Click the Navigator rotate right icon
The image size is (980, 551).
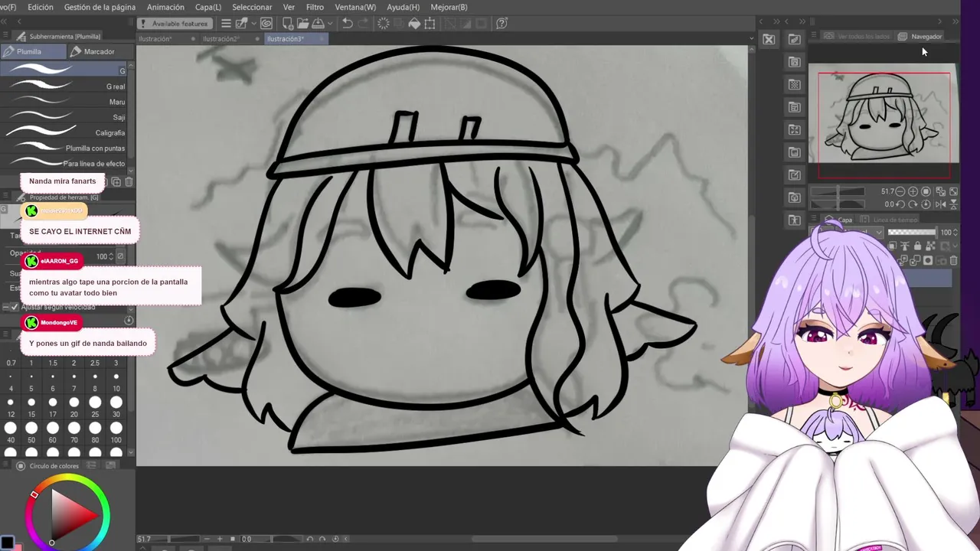913,204
